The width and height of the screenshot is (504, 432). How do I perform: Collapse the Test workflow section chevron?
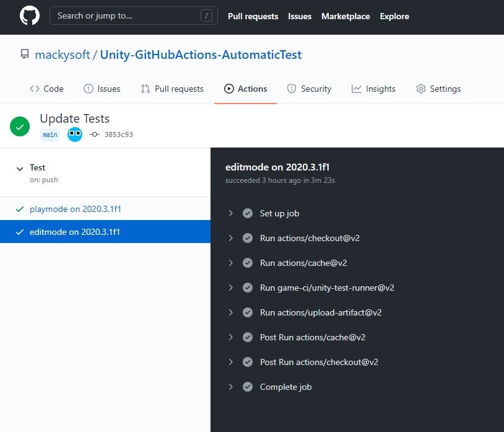coord(20,169)
